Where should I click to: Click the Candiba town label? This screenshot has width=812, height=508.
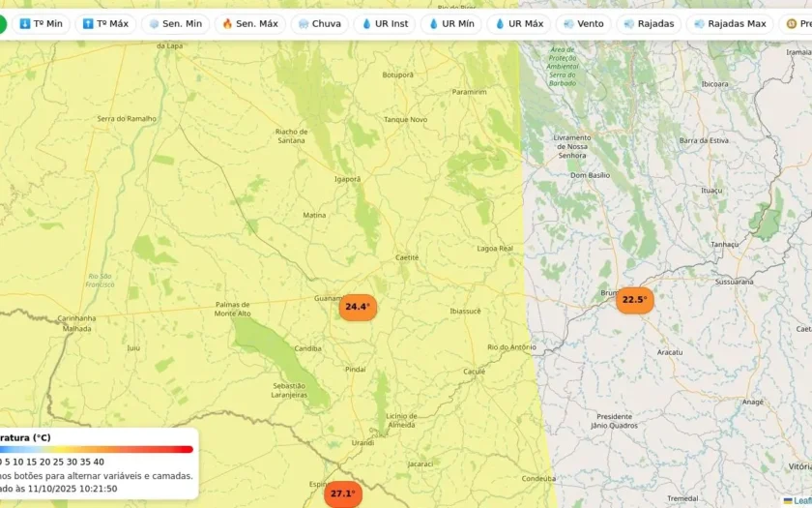(x=307, y=348)
